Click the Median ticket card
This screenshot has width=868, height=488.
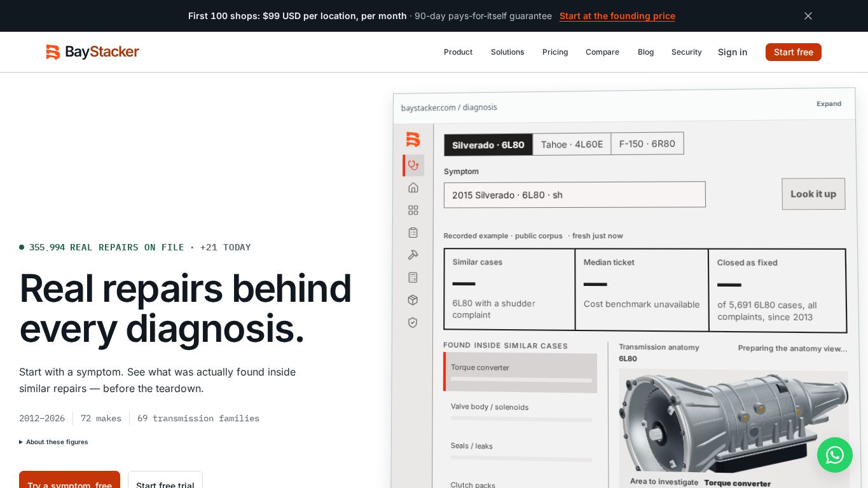point(642,290)
